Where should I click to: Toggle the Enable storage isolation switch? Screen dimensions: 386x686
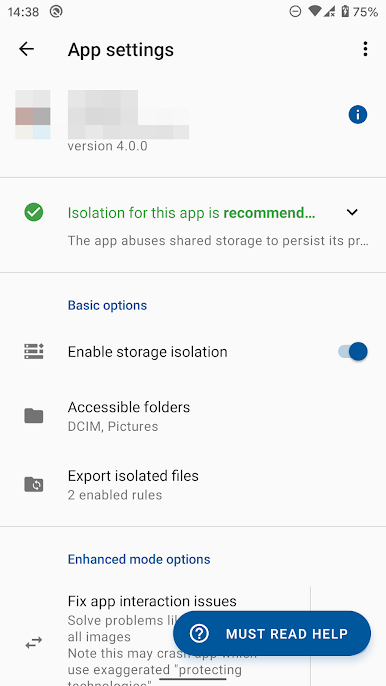353,351
